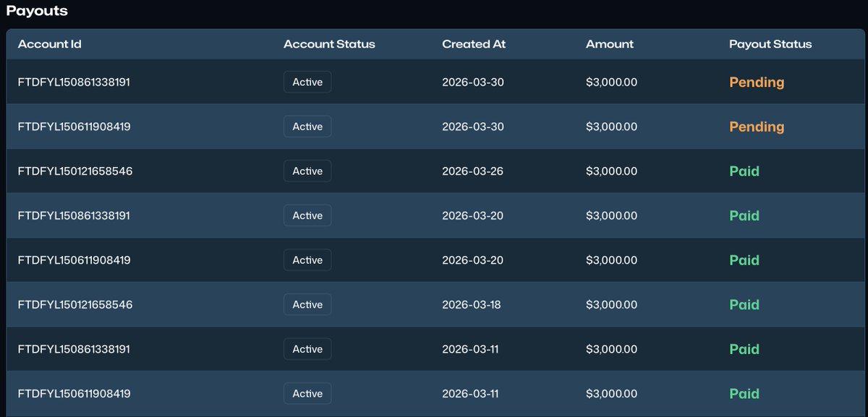Click date 2026-03-20 in the FTDFYL150861338191 row
868x417 pixels.
[x=473, y=215]
